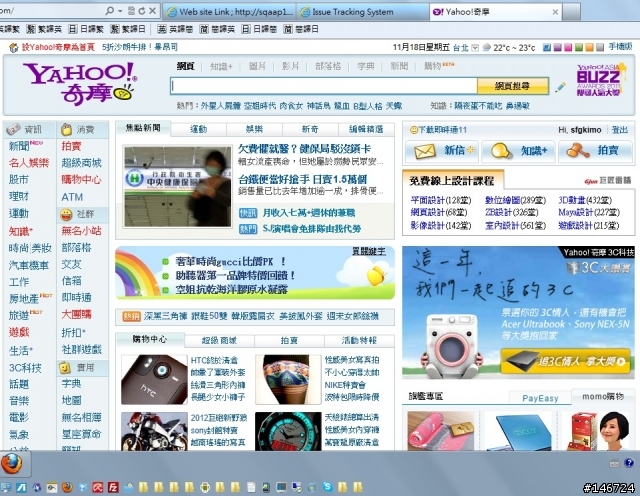Open 股市 in the left sidebar

[19, 180]
